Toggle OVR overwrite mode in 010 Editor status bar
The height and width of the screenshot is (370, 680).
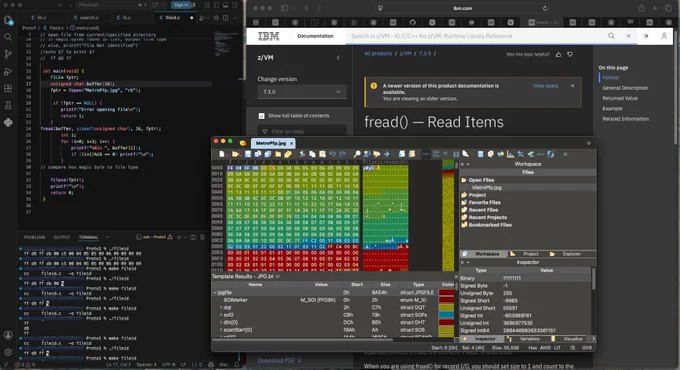(586, 348)
